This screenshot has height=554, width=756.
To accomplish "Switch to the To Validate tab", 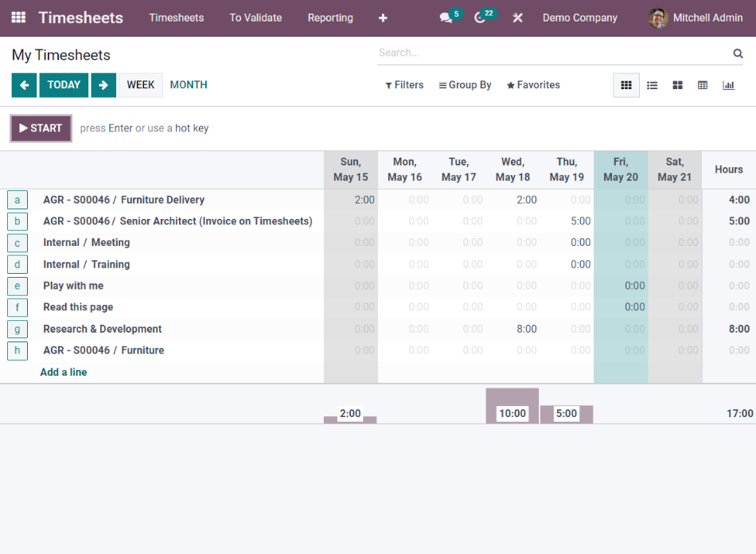I will tap(255, 17).
